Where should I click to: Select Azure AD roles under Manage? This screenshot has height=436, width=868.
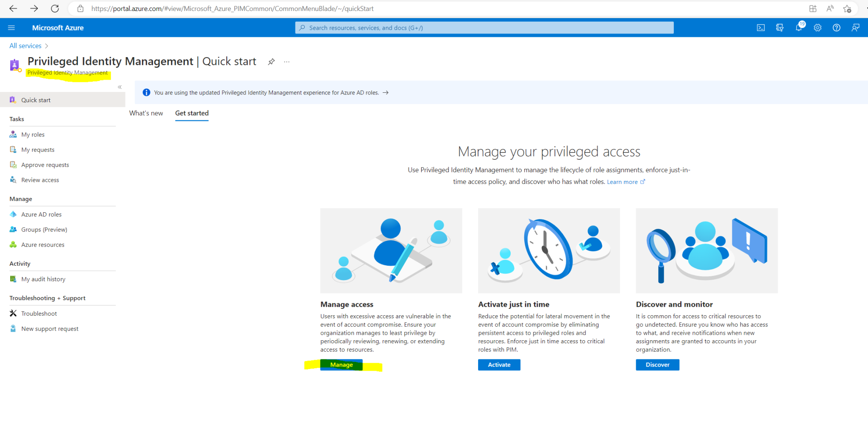[x=41, y=214]
